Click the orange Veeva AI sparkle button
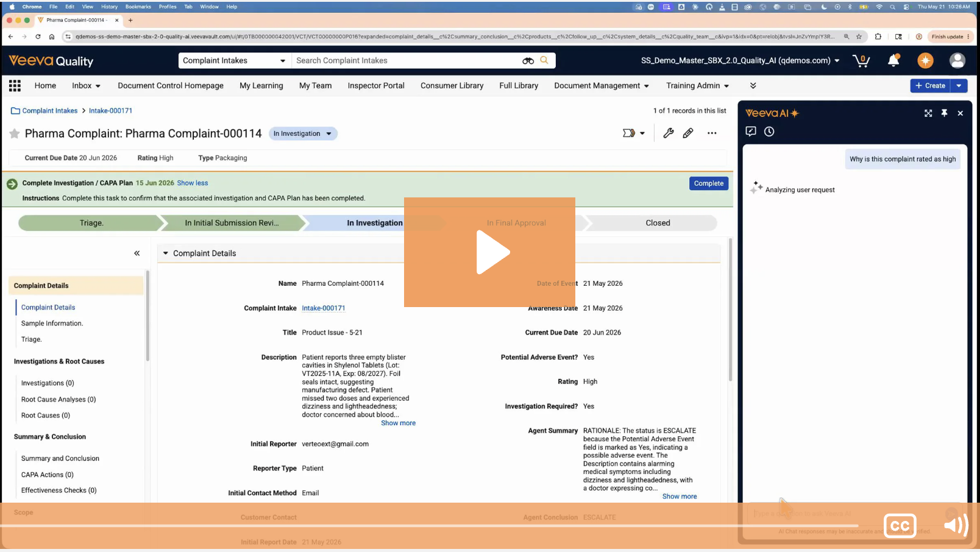The image size is (980, 552). pyautogui.click(x=925, y=60)
